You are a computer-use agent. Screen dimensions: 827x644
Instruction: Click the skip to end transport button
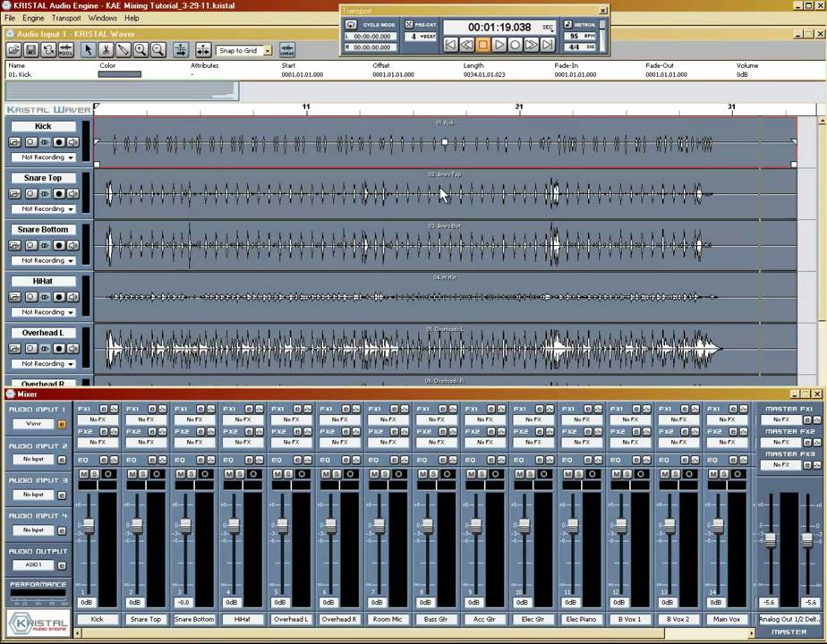548,45
